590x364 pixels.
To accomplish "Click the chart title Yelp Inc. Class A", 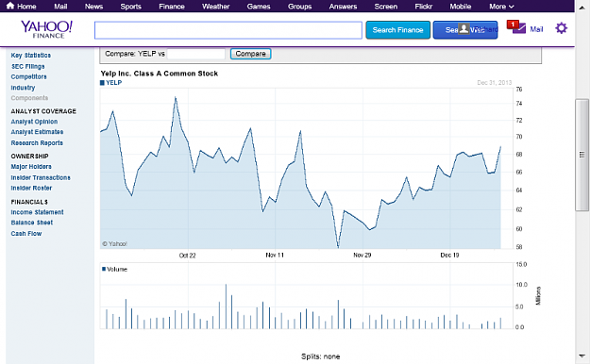I will 160,74.
